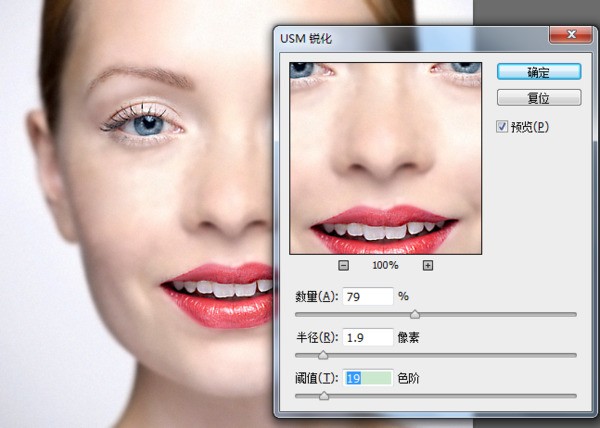Click the 100% zoom level text
The height and width of the screenshot is (428, 600).
tap(385, 265)
